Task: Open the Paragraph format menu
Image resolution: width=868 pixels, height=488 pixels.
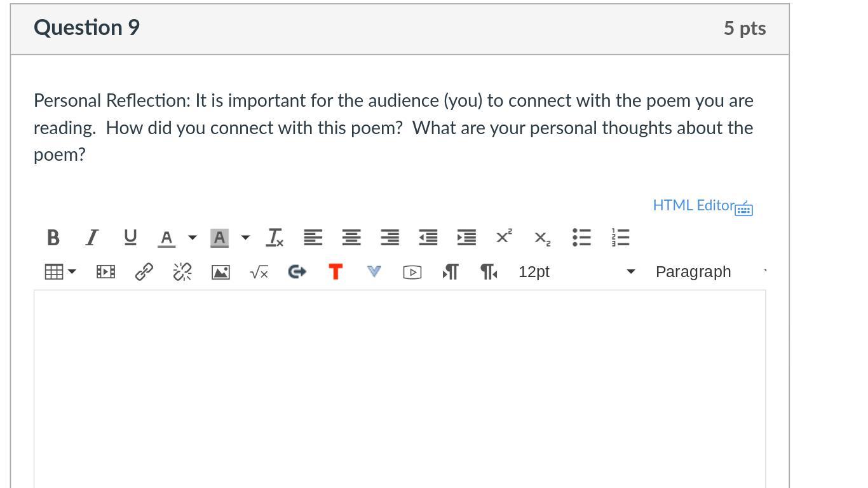Action: [x=710, y=272]
